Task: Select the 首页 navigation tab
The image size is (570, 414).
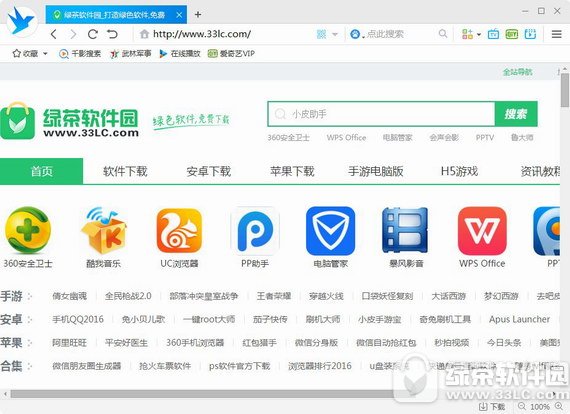Action: tap(41, 171)
